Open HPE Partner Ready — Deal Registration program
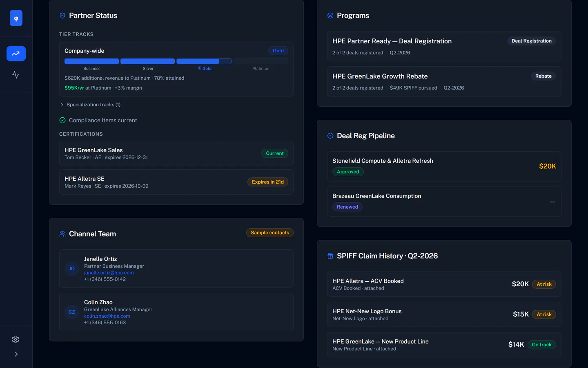 click(444, 46)
